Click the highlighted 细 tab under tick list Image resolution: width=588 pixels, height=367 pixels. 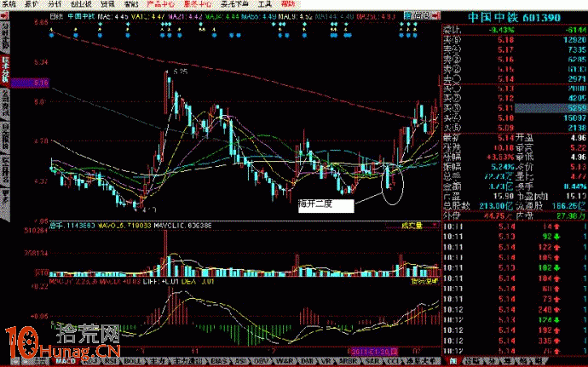point(453,361)
